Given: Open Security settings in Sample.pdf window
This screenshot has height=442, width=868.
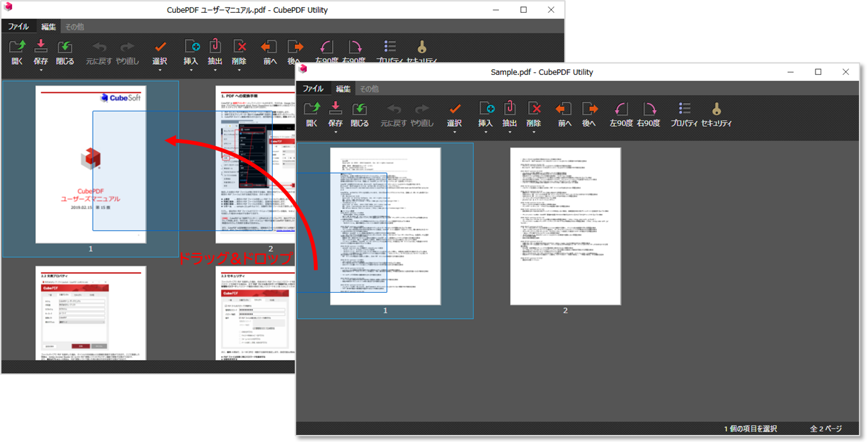Looking at the screenshot, I should (x=716, y=108).
